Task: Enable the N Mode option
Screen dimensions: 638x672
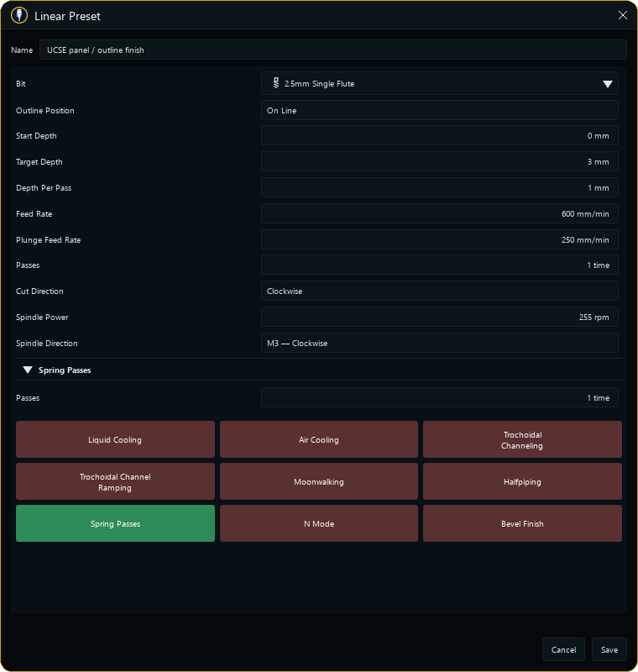Action: pyautogui.click(x=318, y=523)
